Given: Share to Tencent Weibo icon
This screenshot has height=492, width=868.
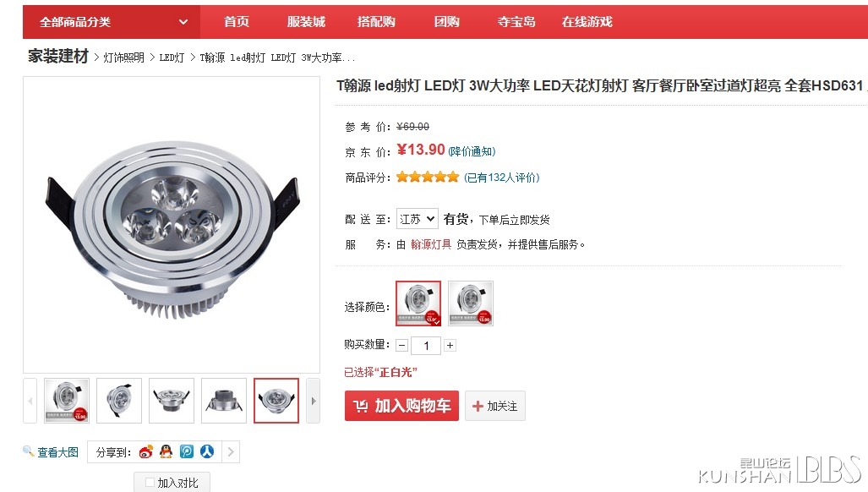Looking at the screenshot, I should [187, 451].
